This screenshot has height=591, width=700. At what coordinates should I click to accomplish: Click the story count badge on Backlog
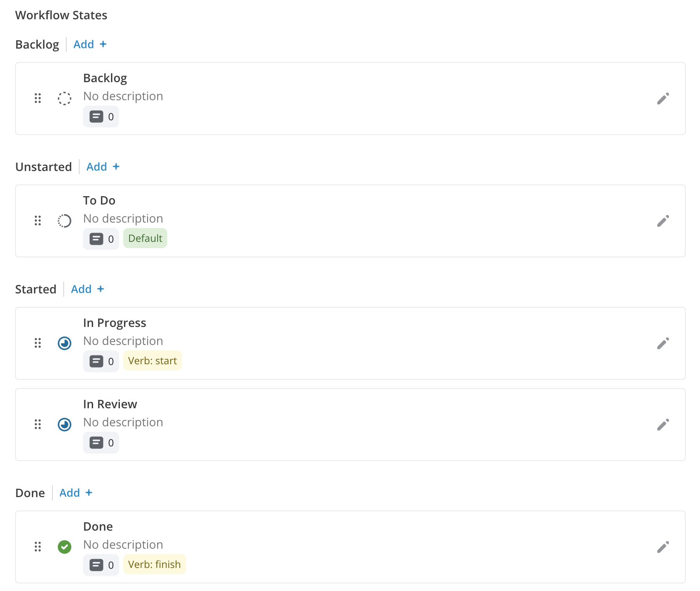click(101, 117)
